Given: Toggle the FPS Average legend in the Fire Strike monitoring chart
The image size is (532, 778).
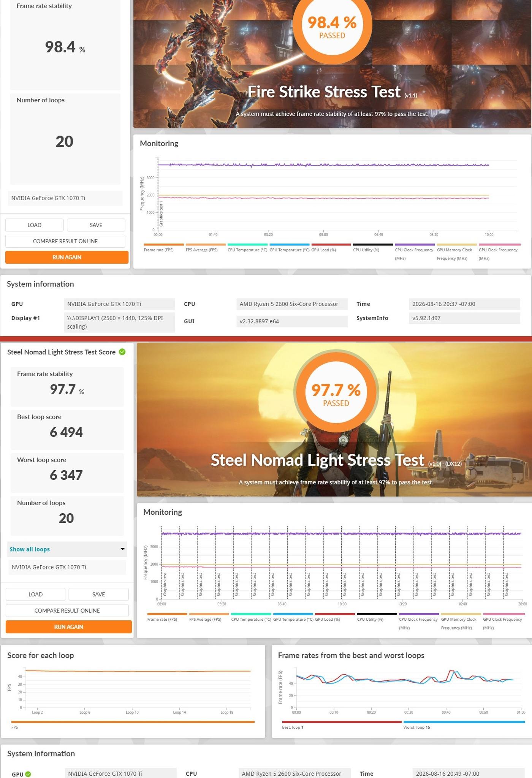Looking at the screenshot, I should pos(205,248).
